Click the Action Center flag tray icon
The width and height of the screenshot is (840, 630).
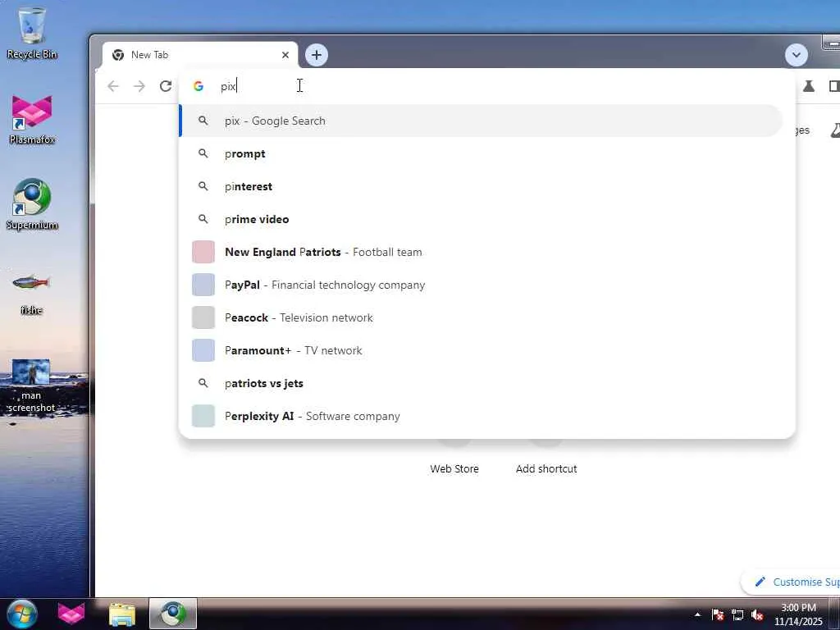coord(718,615)
